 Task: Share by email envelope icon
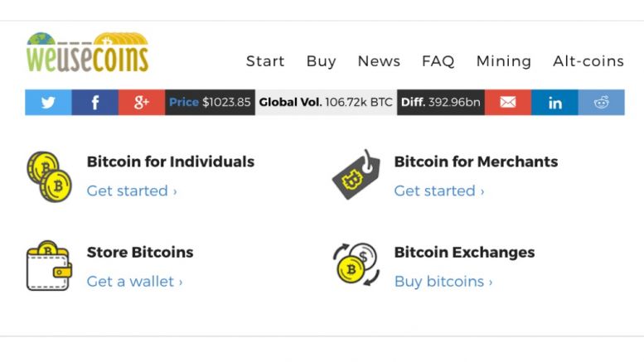pos(507,102)
